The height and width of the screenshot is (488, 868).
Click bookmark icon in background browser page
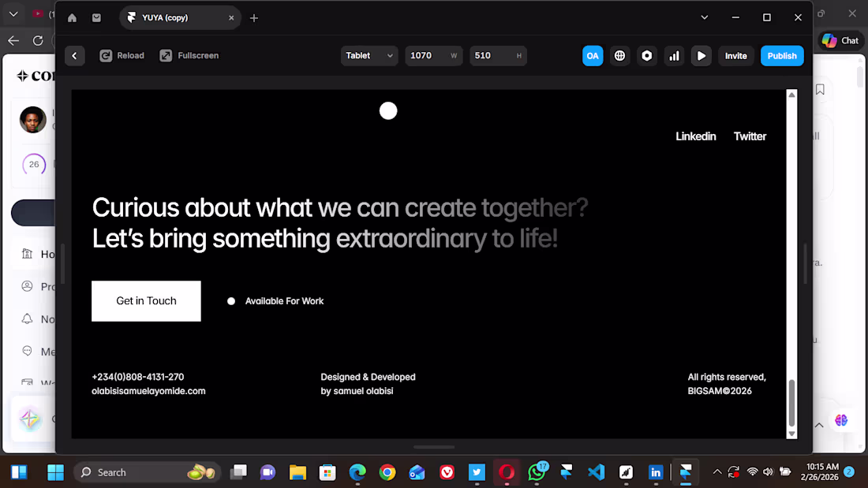click(x=820, y=90)
